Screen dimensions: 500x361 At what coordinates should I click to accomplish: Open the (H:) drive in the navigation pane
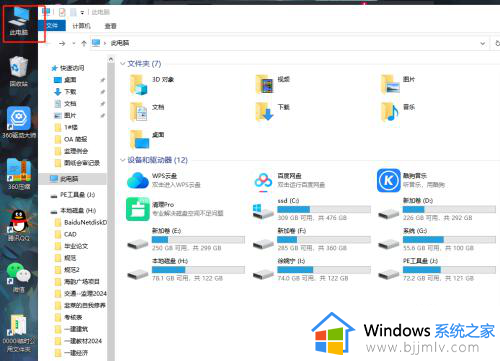click(73, 211)
